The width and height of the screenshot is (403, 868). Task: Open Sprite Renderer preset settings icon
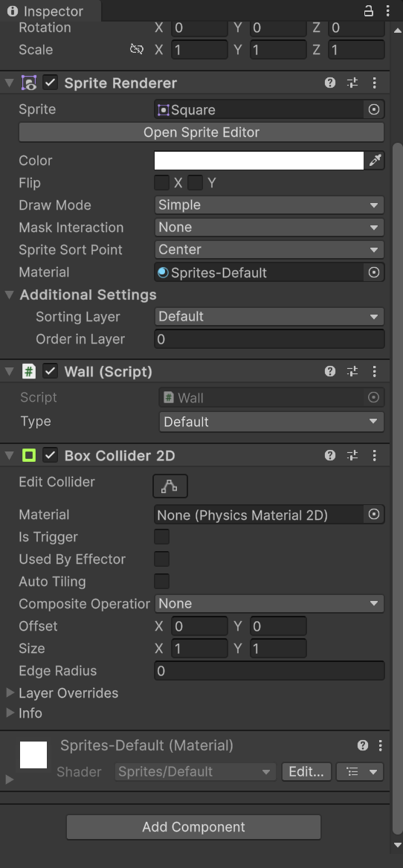352,83
